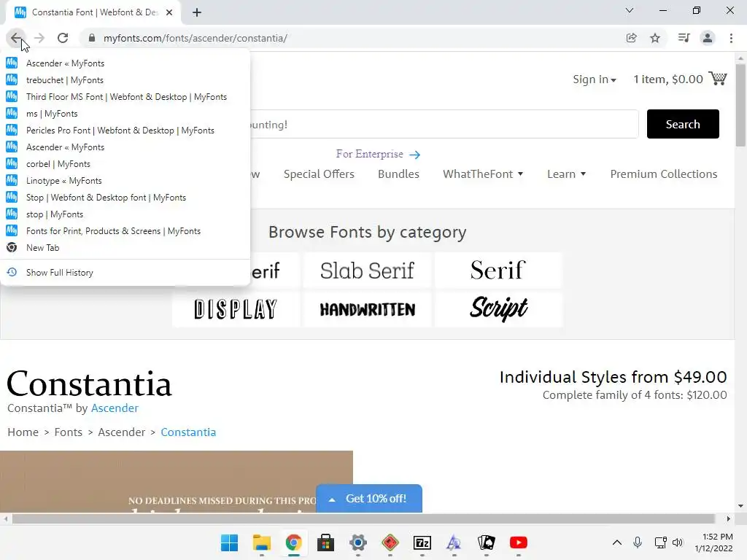Image resolution: width=747 pixels, height=560 pixels.
Task: Click the horizontal scrollbar at page bottom
Action: [x=363, y=518]
